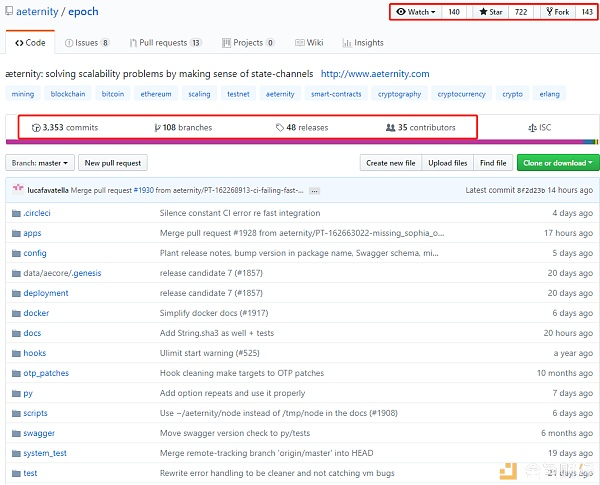
Task: Click the scripts folder icon
Action: tap(16, 413)
